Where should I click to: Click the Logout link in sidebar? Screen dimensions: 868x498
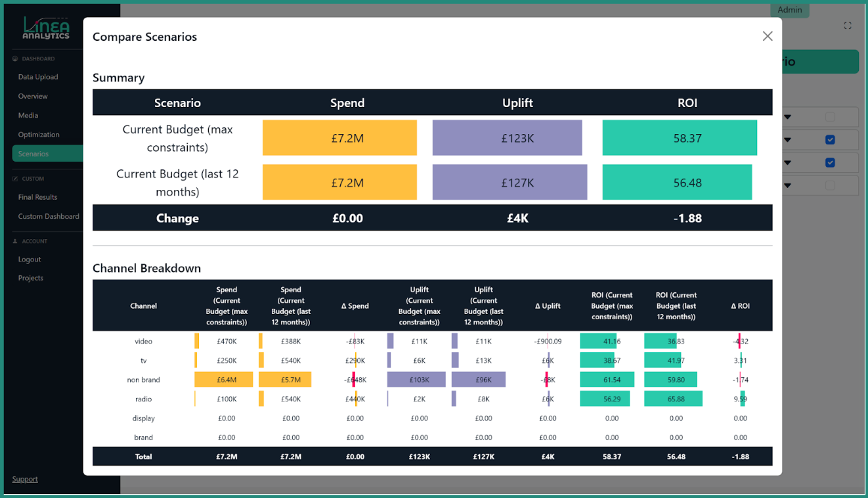(x=30, y=260)
